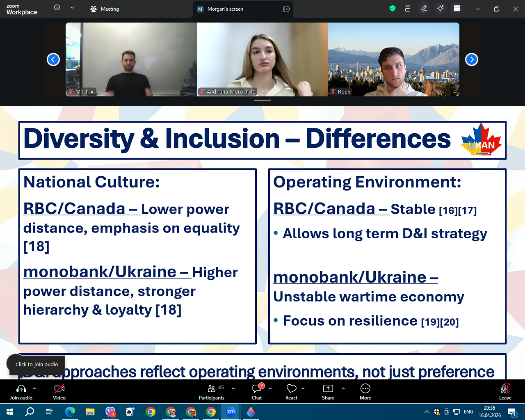Screen dimensions: 525x420
Task: Expand the Share options arrow
Action: pyautogui.click(x=343, y=388)
